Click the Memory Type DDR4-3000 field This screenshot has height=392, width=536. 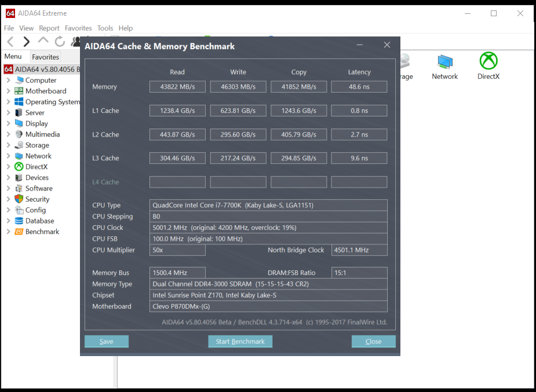tap(268, 284)
